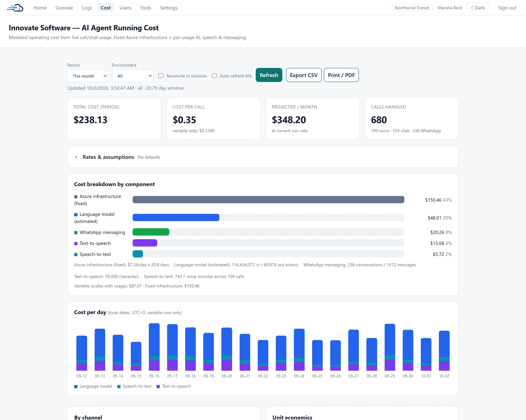Click Azure infrastructure gray legend swatch
Viewport: 526px width, 420px height.
pyautogui.click(x=76, y=197)
